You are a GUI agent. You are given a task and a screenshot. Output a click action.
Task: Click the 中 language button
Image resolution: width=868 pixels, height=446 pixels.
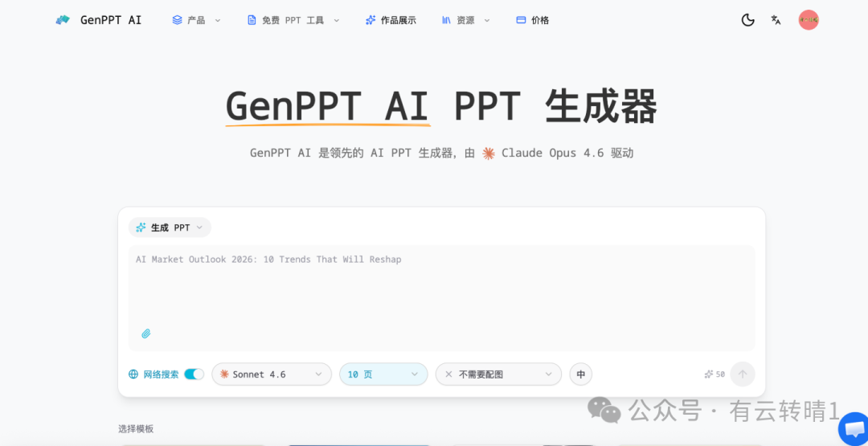[581, 374]
